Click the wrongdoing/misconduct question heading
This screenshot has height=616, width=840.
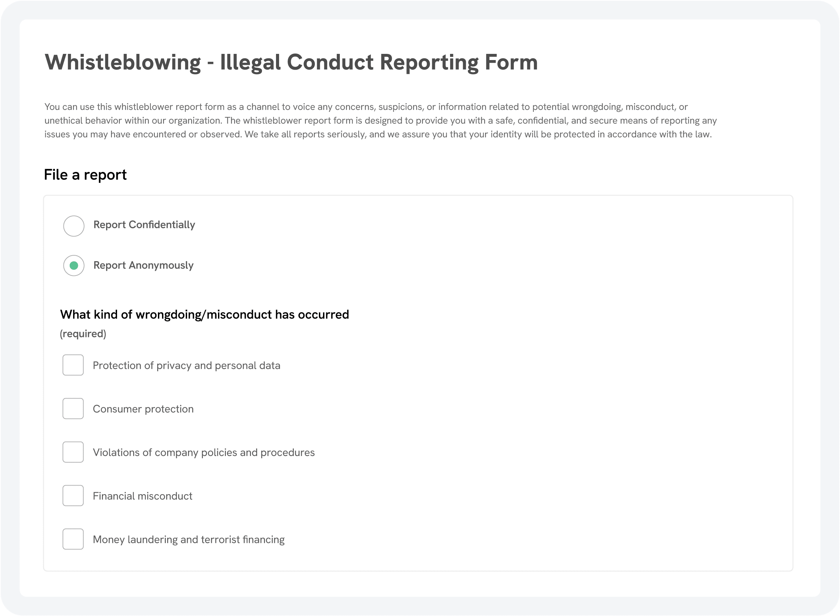(x=204, y=315)
